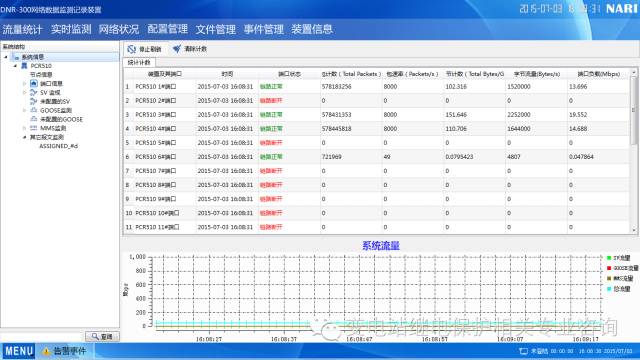Open the 配置管理 menu
The width and height of the screenshot is (640, 360).
tap(167, 29)
